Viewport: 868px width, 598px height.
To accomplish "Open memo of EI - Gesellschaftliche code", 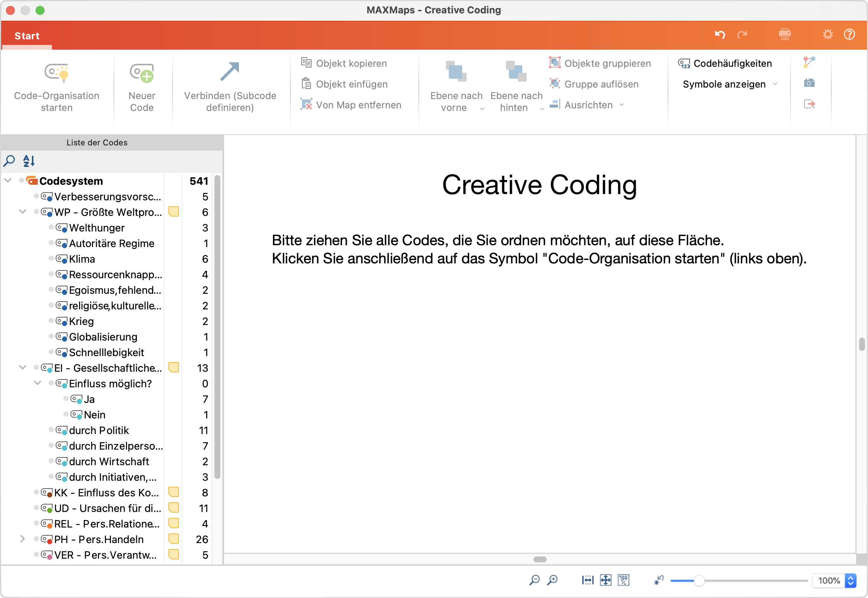I will pos(174,368).
